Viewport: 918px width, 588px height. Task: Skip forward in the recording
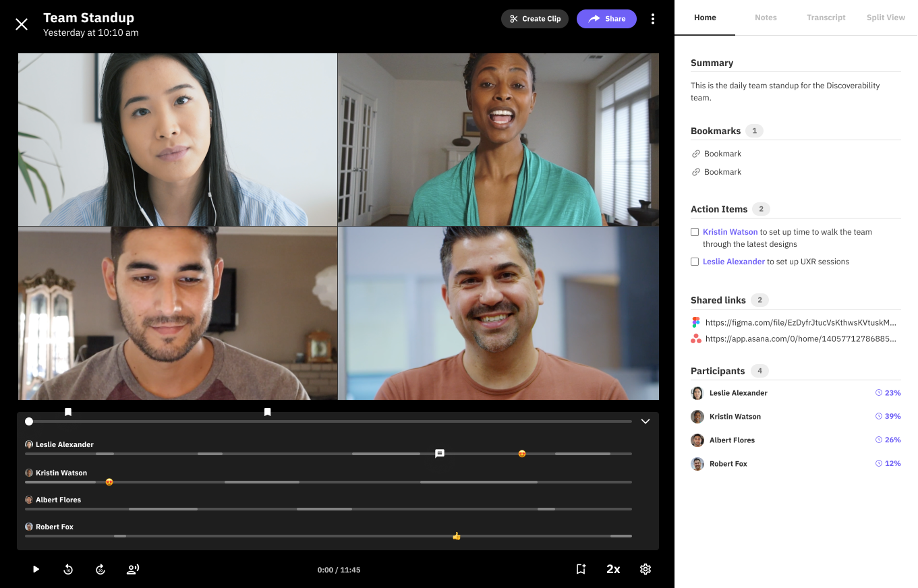pyautogui.click(x=101, y=570)
